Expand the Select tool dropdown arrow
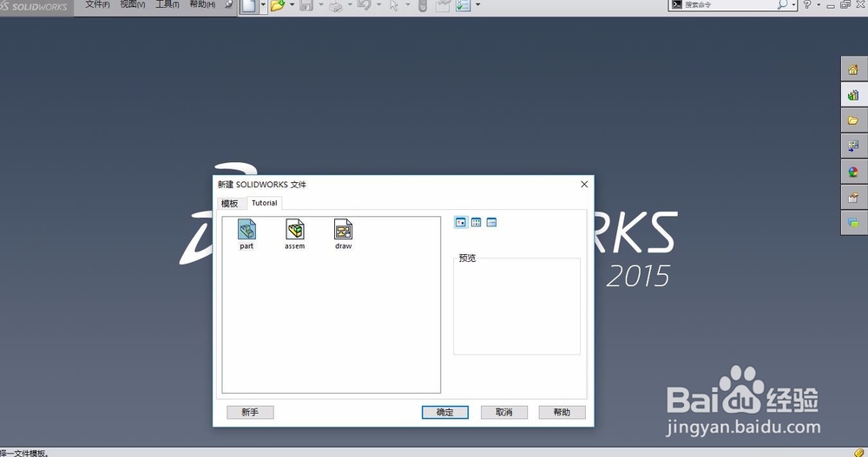Image resolution: width=868 pixels, height=457 pixels. point(408,5)
